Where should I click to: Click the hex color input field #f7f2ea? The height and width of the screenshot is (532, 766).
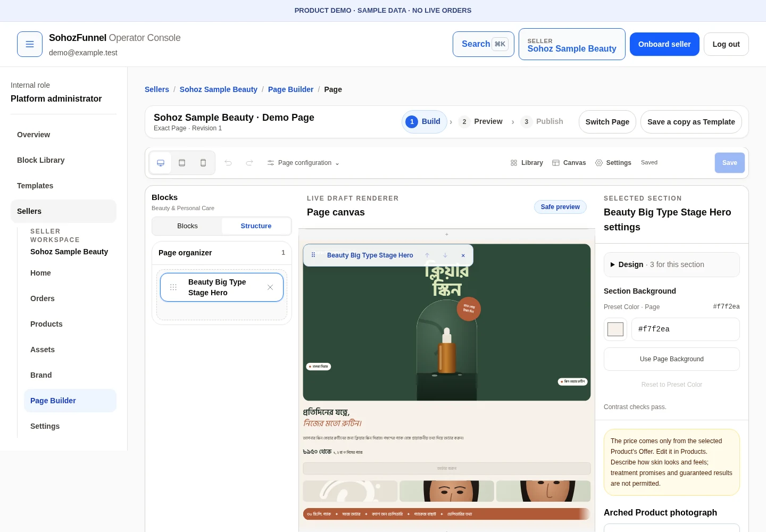point(686,329)
